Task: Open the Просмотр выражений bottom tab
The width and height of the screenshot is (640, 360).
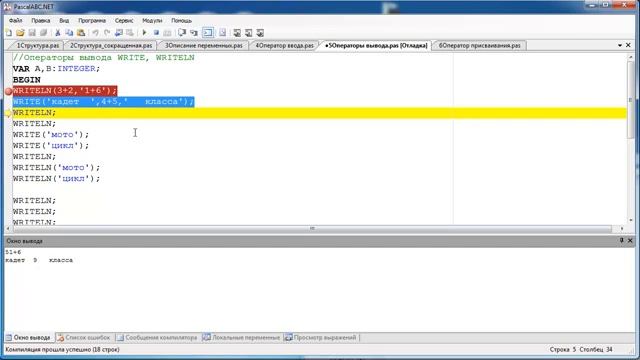Action: coord(321,338)
